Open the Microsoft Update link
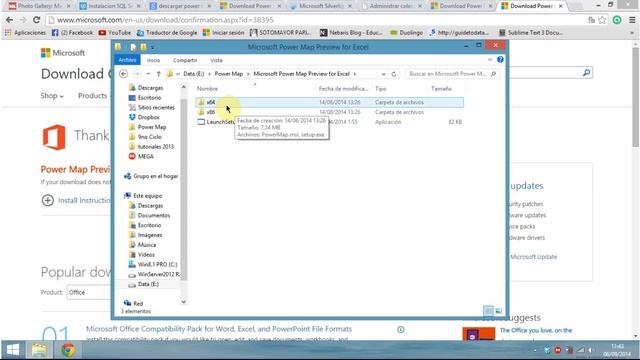This screenshot has height=360, width=640. 533,257
